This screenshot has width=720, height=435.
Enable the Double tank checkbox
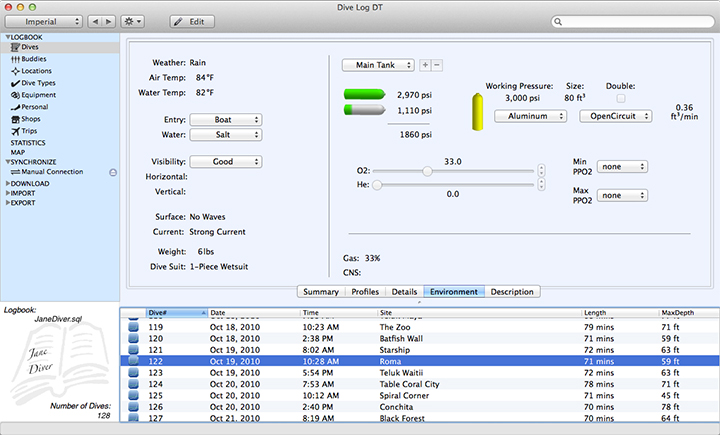621,98
